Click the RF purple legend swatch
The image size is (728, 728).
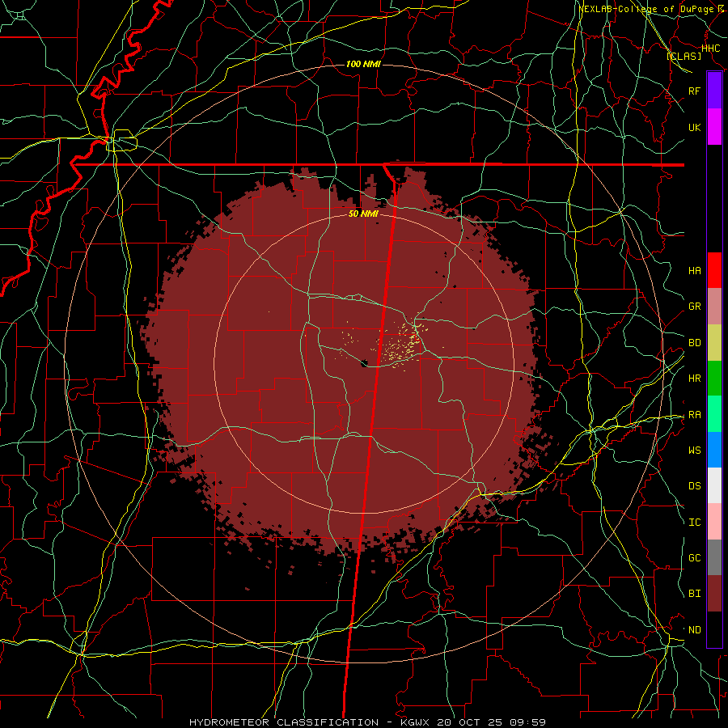pyautogui.click(x=714, y=91)
